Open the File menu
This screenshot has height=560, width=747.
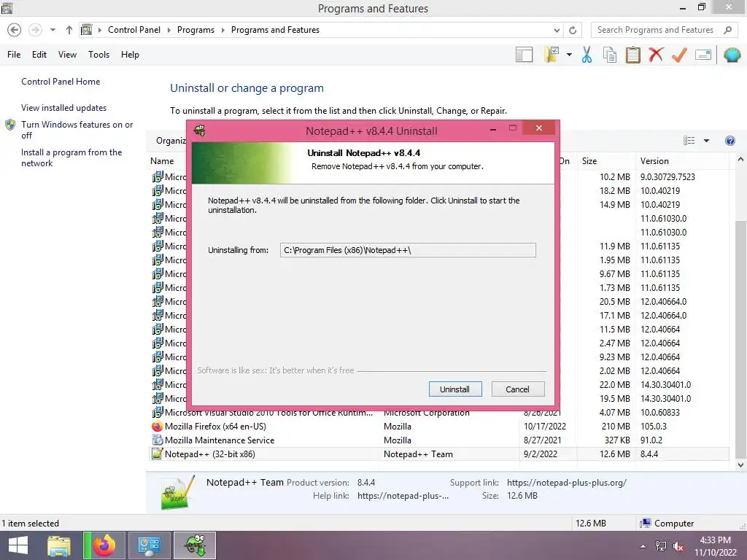pyautogui.click(x=14, y=55)
